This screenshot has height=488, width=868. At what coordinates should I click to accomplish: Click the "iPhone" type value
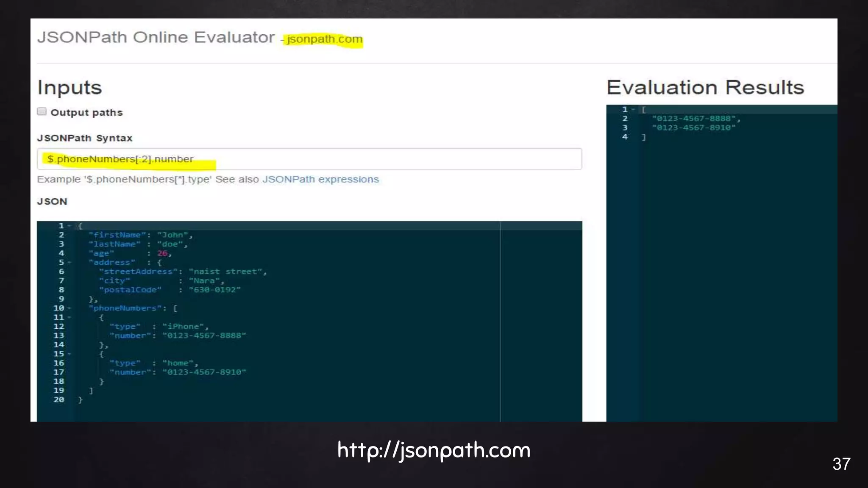tap(184, 327)
